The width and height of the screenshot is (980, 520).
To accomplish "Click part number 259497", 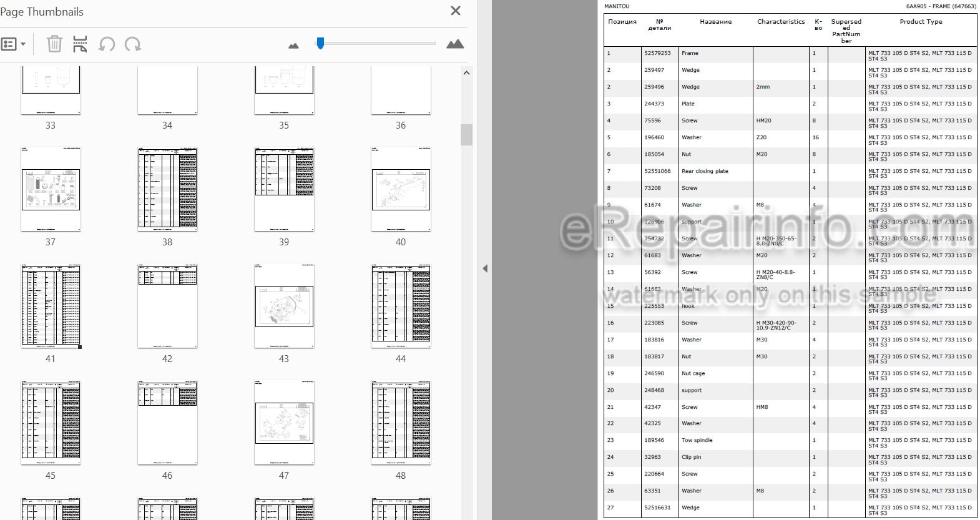I will point(654,70).
